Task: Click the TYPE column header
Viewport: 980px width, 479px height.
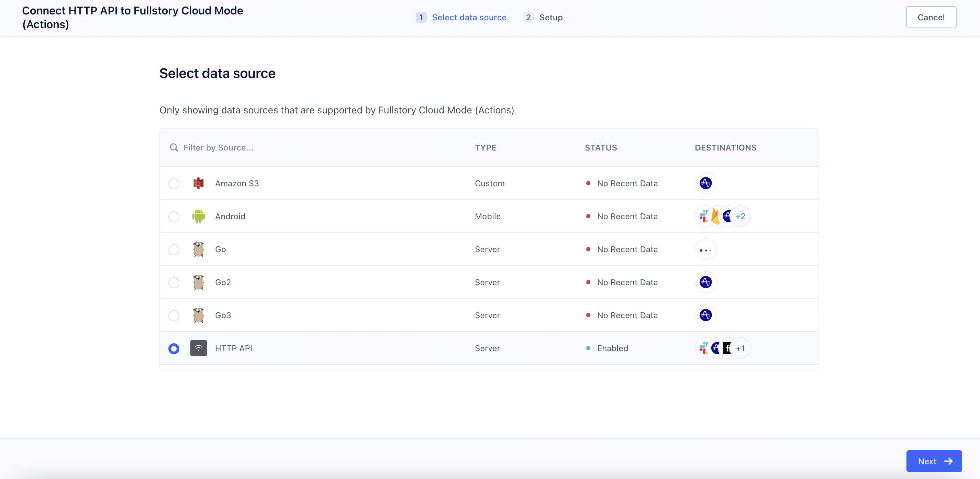Action: (486, 148)
